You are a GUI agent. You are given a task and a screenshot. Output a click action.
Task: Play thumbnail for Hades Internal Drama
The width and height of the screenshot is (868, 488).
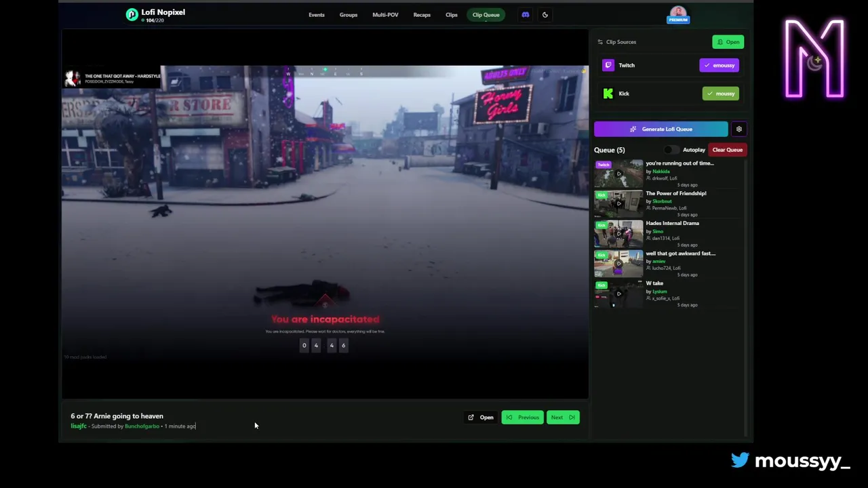click(618, 233)
